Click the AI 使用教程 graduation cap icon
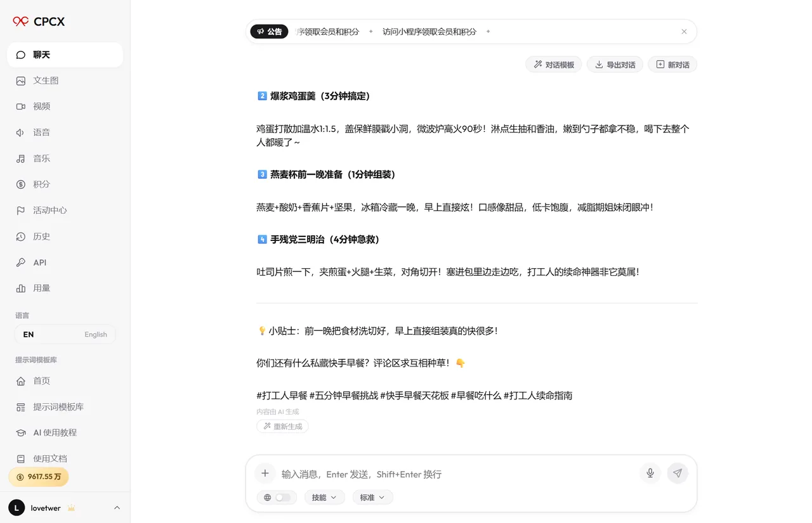 21,433
